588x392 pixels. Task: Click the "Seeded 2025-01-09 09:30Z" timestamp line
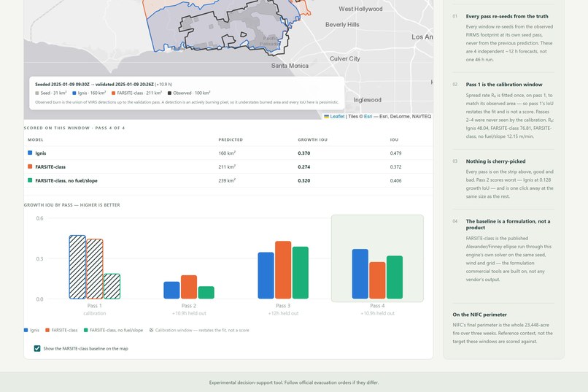(104, 85)
